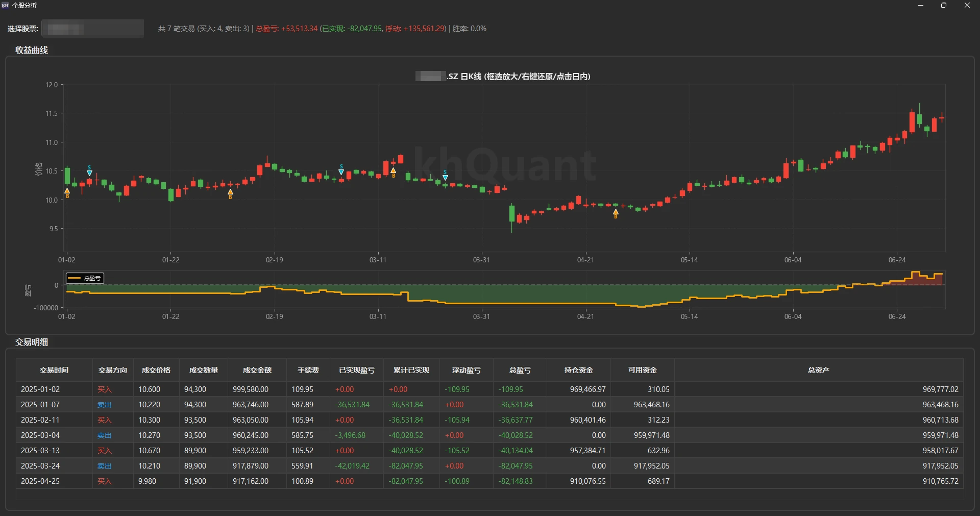Click the buy marker near 02-11
This screenshot has height=516, width=980.
(231, 192)
